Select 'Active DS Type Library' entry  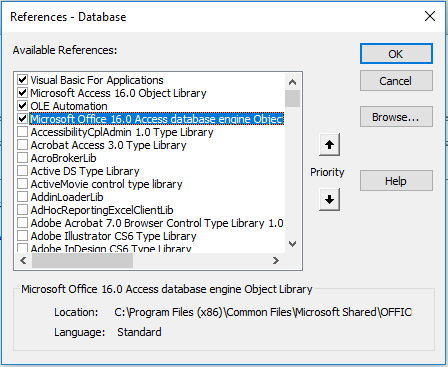pyautogui.click(x=85, y=171)
